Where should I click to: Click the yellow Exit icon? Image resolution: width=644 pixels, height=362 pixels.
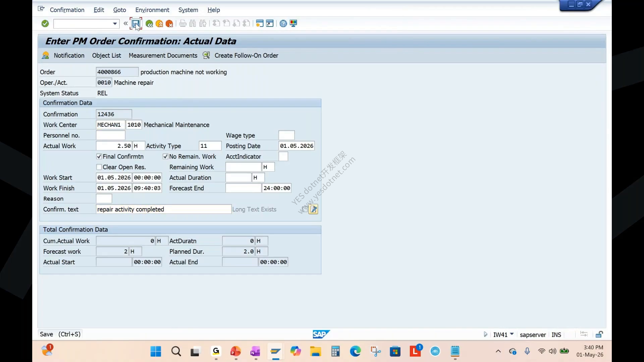coord(159,23)
